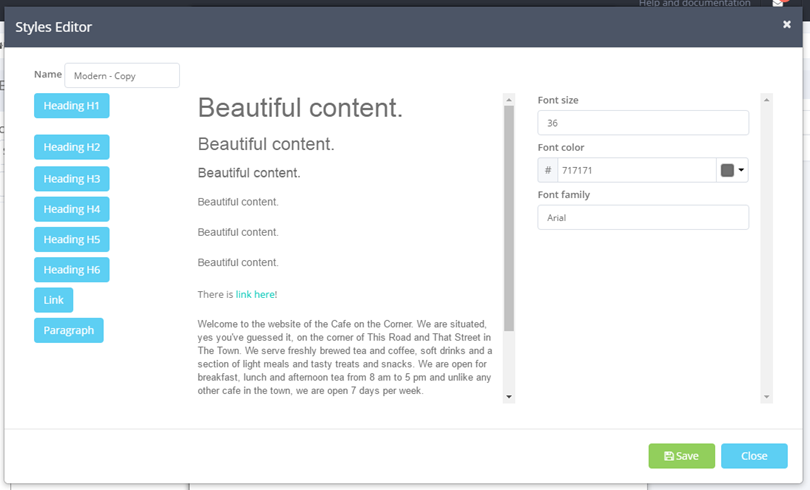Expand the color picker dropdown arrow
This screenshot has height=490, width=810.
tap(741, 170)
